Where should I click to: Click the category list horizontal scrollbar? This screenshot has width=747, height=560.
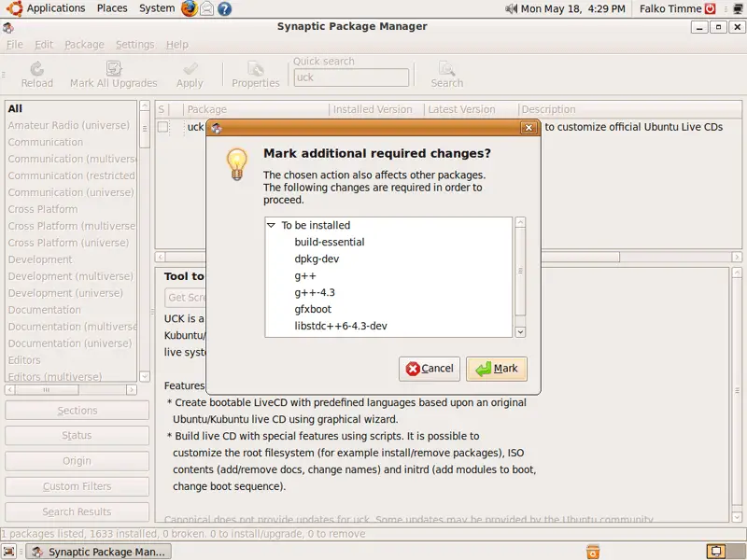coord(47,390)
